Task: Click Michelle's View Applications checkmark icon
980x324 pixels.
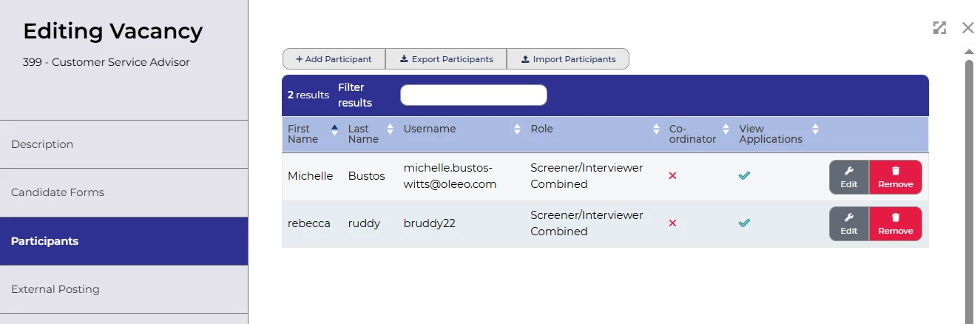Action: (x=744, y=176)
